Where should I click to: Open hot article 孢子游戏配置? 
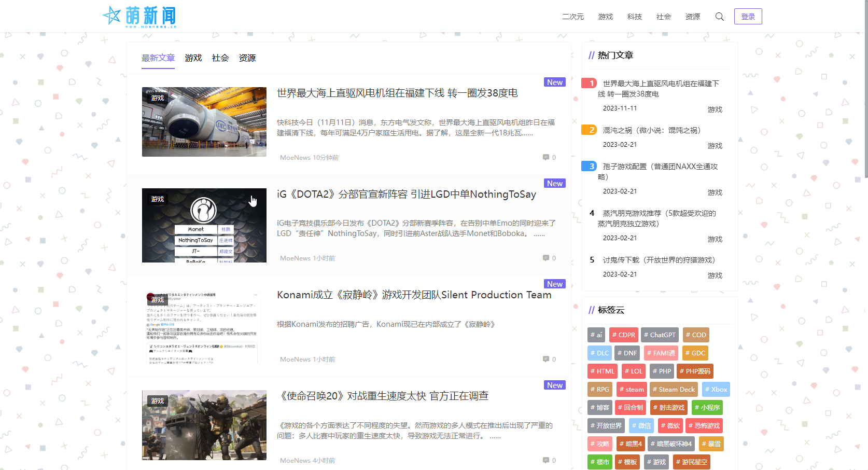click(x=657, y=172)
